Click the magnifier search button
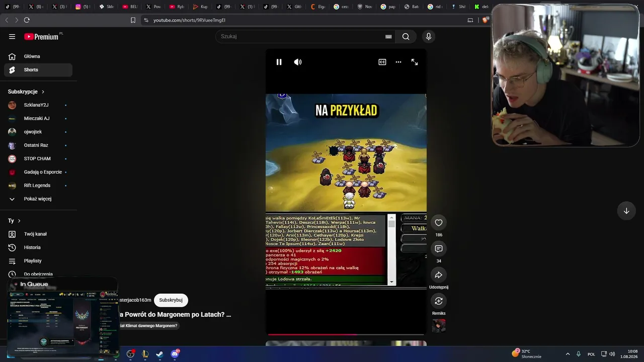 click(x=406, y=36)
